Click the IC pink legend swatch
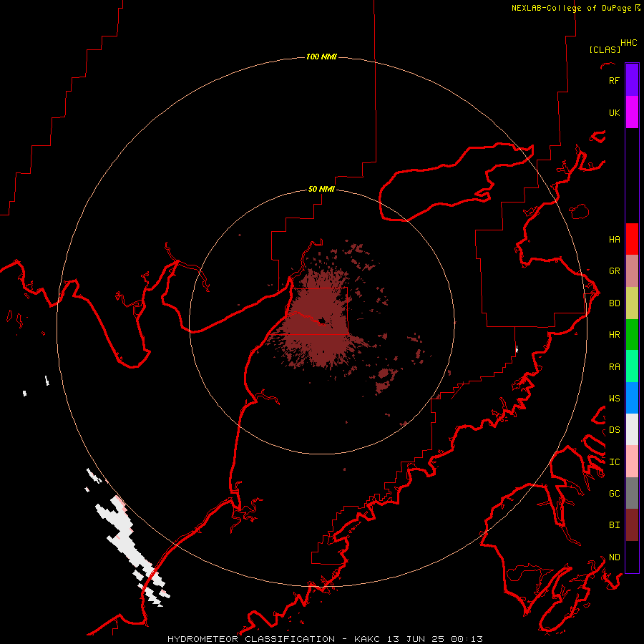 tap(632, 462)
